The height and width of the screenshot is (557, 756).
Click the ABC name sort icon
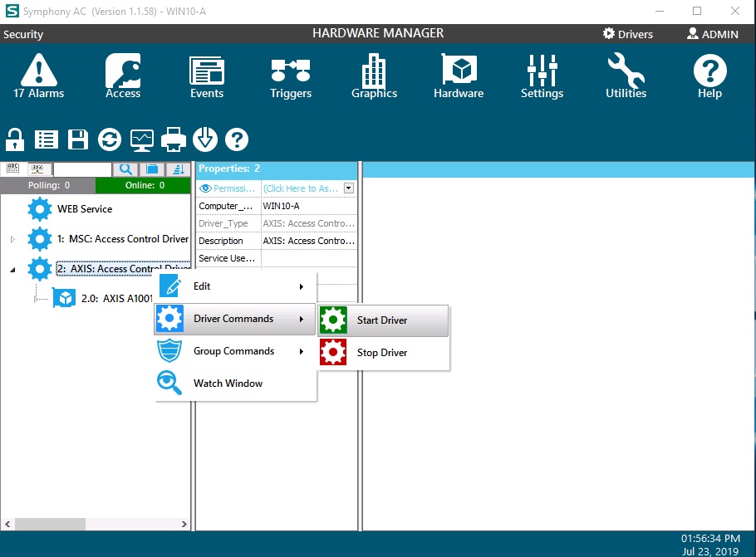(x=12, y=169)
